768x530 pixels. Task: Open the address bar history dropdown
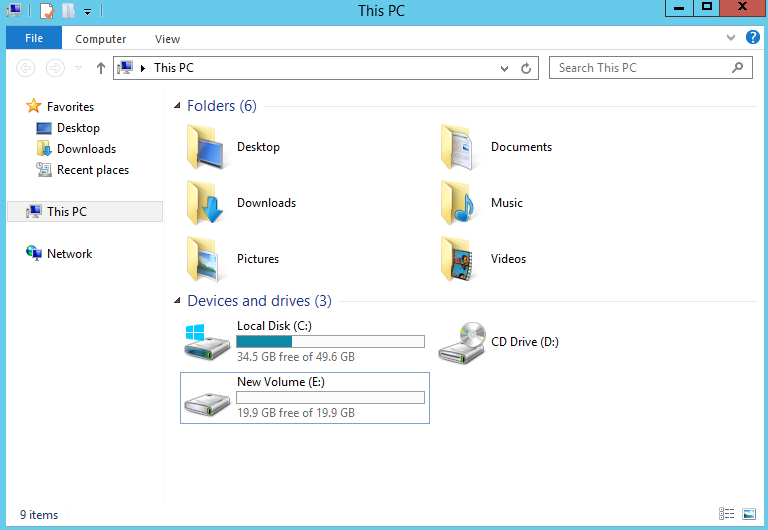point(504,69)
